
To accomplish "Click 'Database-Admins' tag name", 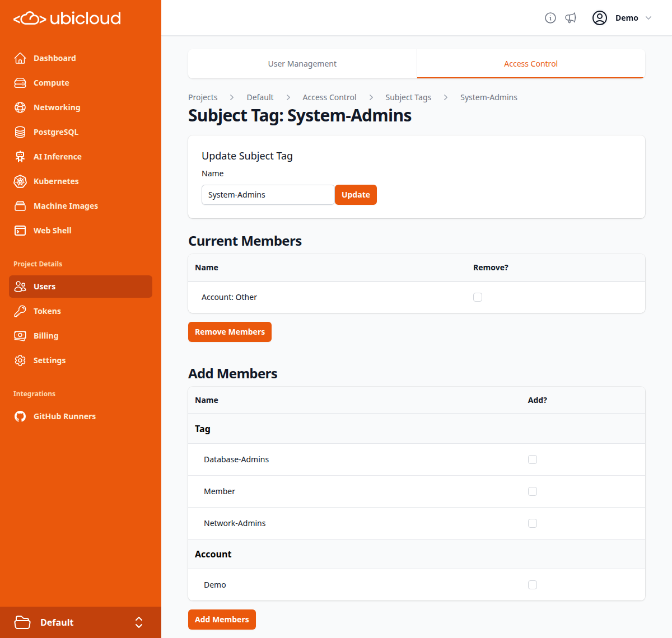I will click(x=236, y=459).
